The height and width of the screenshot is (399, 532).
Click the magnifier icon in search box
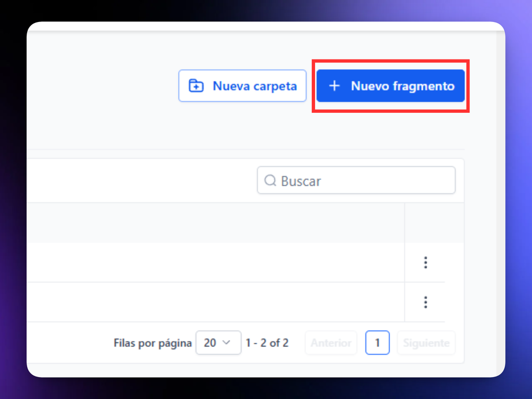coord(270,180)
